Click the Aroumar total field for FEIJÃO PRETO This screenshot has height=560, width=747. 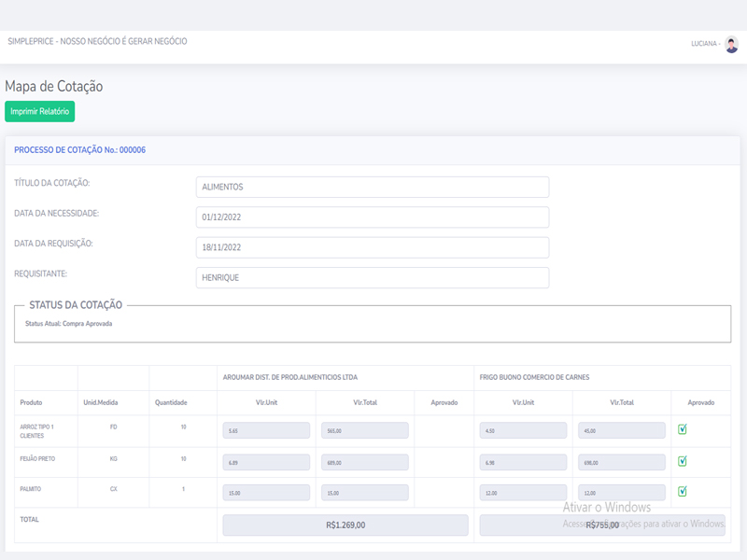pyautogui.click(x=365, y=462)
